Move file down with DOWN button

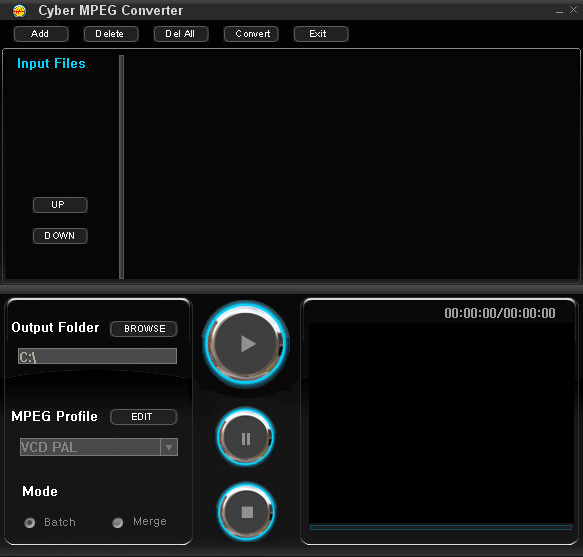[60, 236]
